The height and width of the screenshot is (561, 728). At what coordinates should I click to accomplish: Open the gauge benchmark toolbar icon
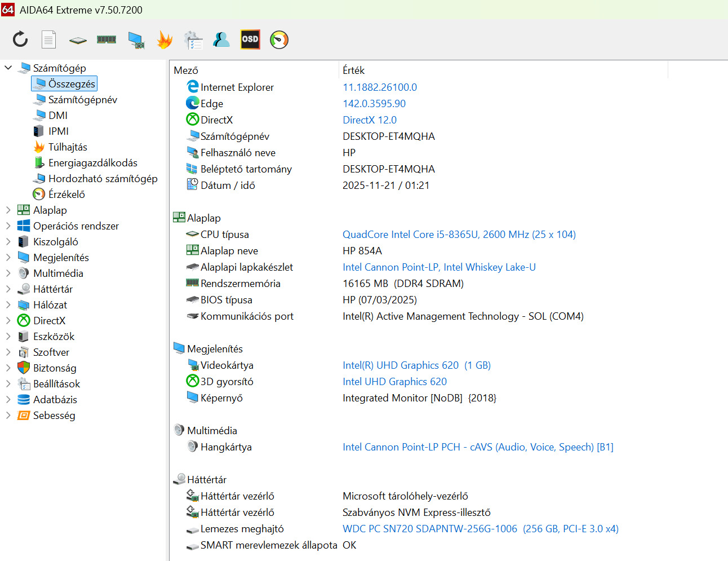279,39
